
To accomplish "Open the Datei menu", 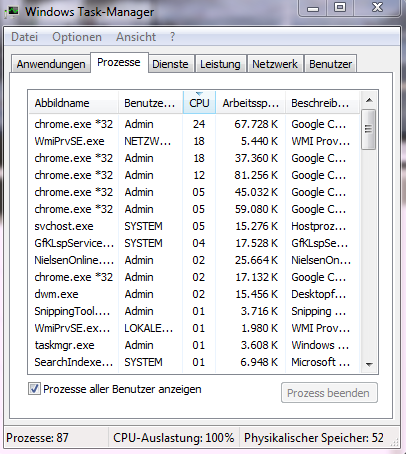I will point(25,37).
